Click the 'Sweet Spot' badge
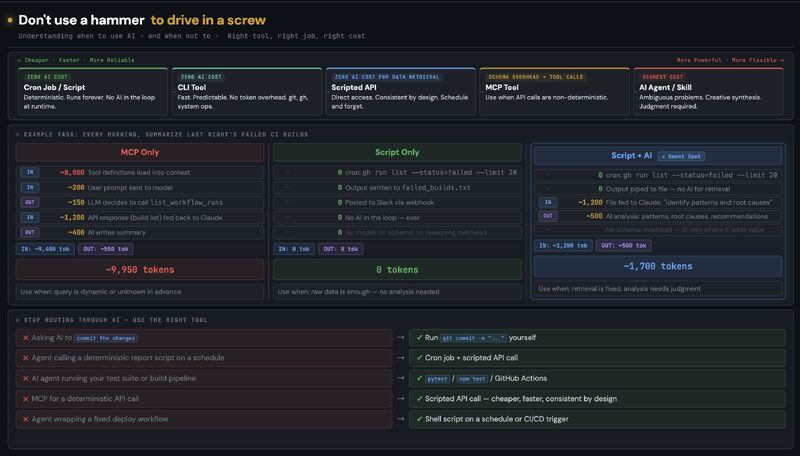The width and height of the screenshot is (800, 456). [x=681, y=157]
